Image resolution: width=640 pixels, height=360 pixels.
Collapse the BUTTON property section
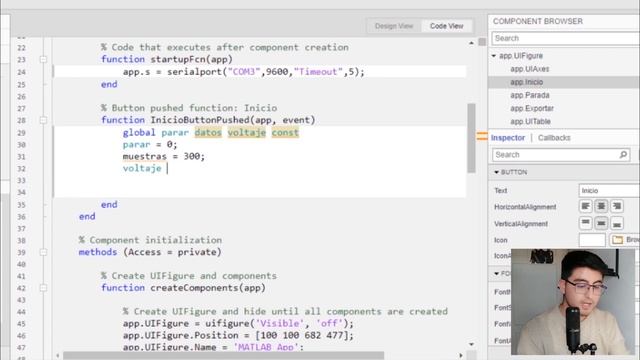pyautogui.click(x=497, y=172)
